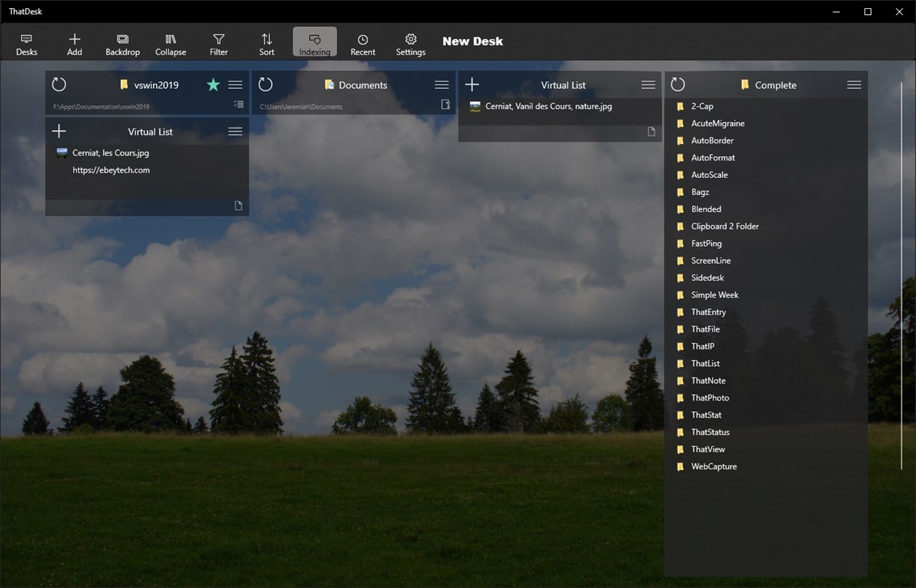Image resolution: width=916 pixels, height=588 pixels.
Task: Open the Complete panel menu
Action: (854, 84)
